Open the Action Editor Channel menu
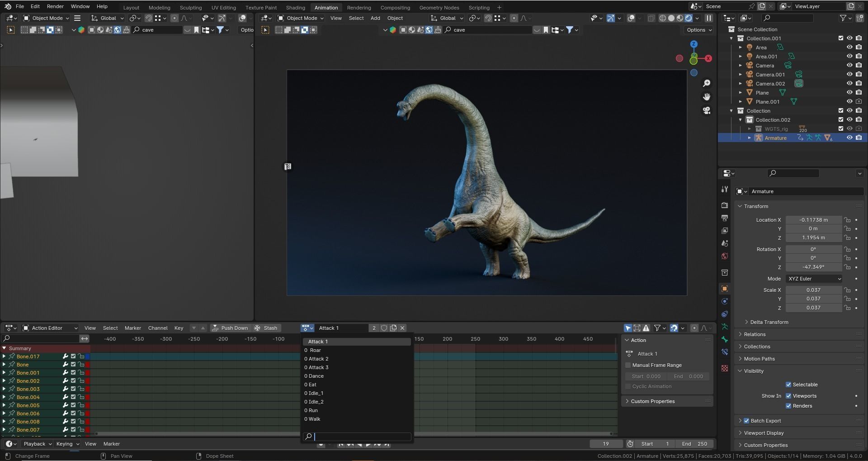The height and width of the screenshot is (461, 868). click(158, 328)
